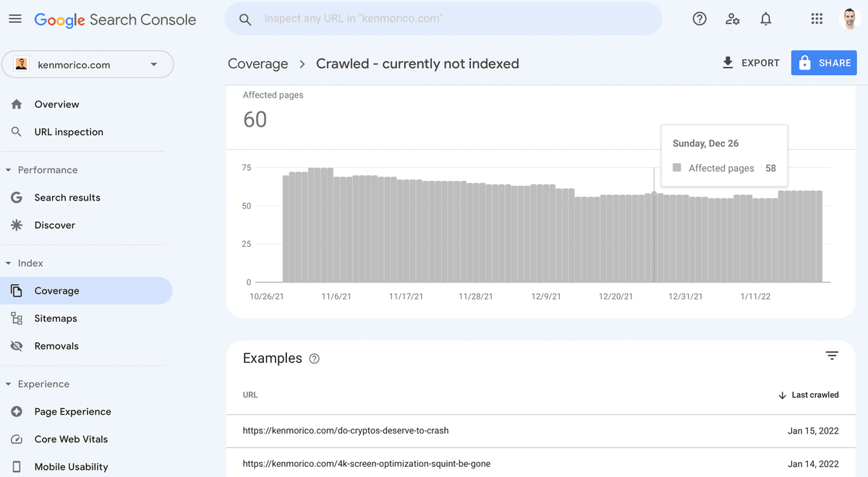Collapse the Performance section
Viewport: 868px width, 477px height.
pyautogui.click(x=9, y=170)
